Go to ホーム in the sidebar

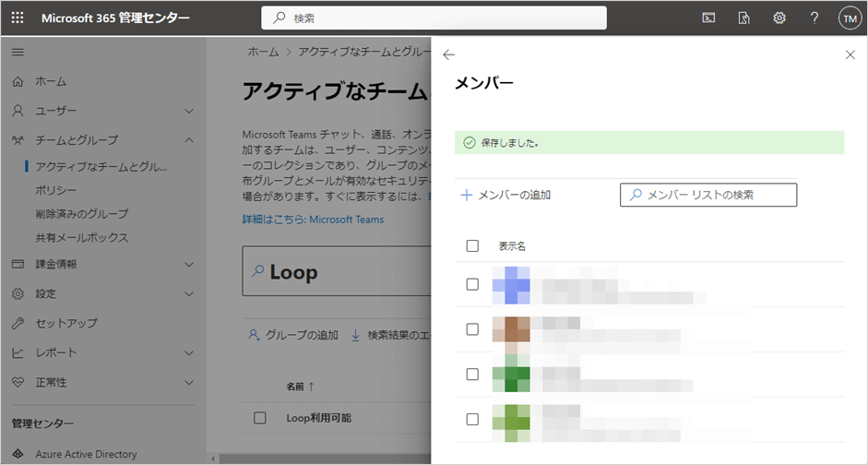point(51,81)
